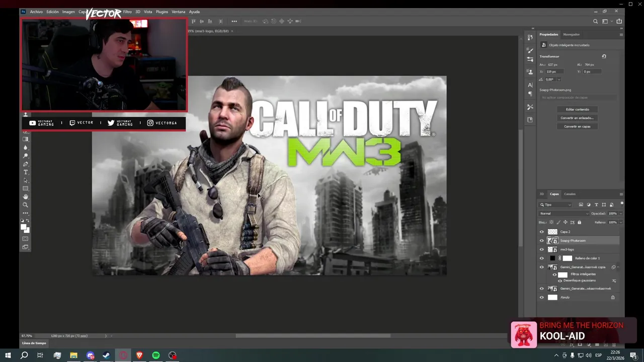This screenshot has height=362, width=644.
Task: Toggle Quick Mask mode icon
Action: pos(26,239)
